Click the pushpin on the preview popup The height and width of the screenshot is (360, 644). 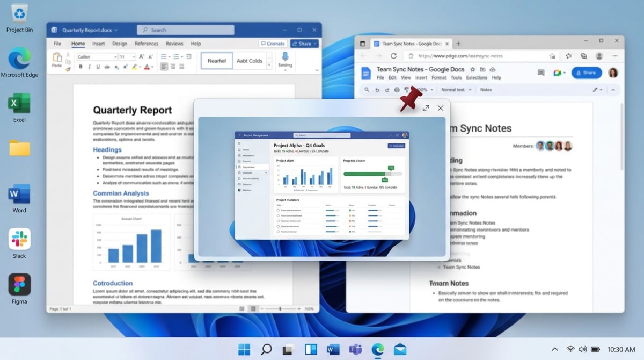411,100
